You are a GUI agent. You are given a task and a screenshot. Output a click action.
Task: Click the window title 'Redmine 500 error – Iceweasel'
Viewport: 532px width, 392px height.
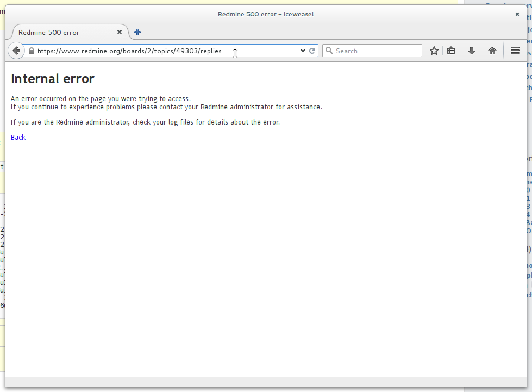click(x=266, y=14)
